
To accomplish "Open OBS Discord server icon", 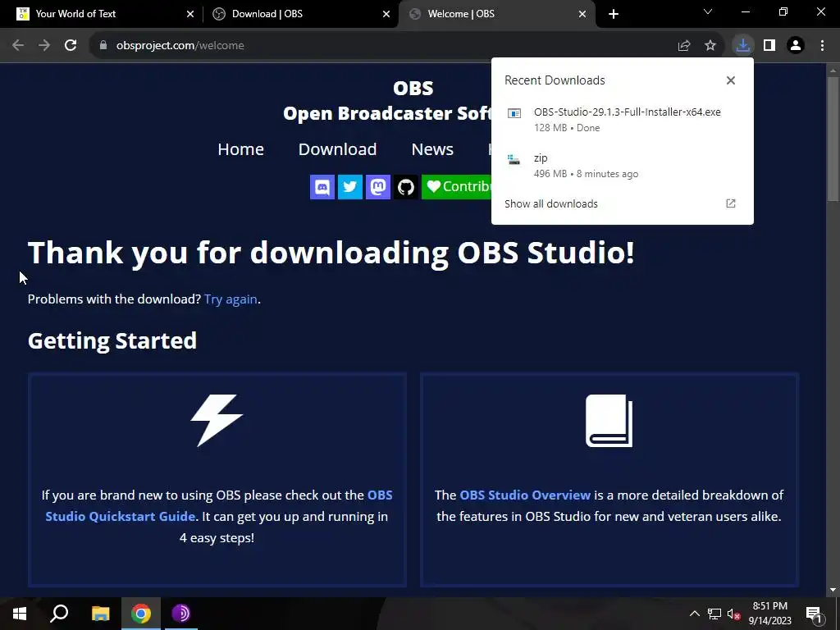I will point(322,187).
